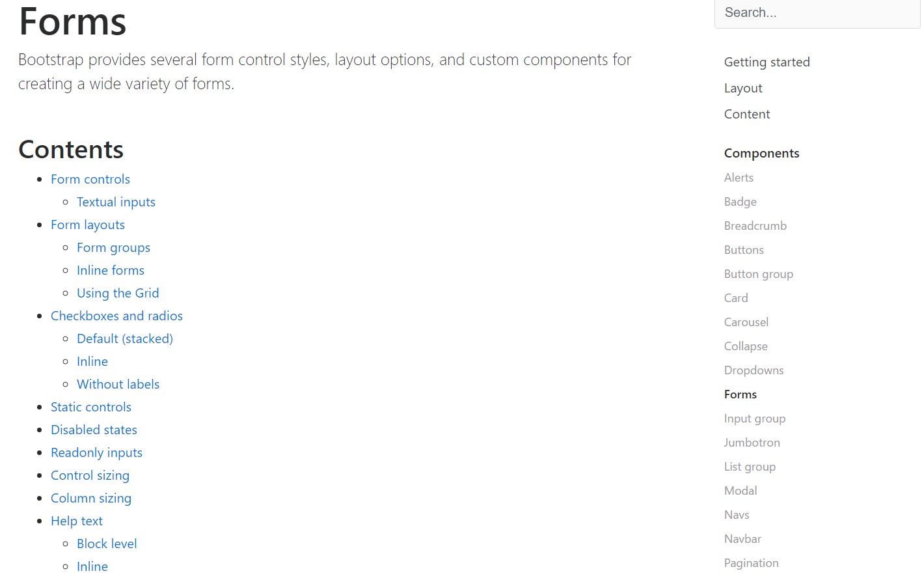Navigate to Getting started section
The height and width of the screenshot is (580, 924).
pos(767,62)
